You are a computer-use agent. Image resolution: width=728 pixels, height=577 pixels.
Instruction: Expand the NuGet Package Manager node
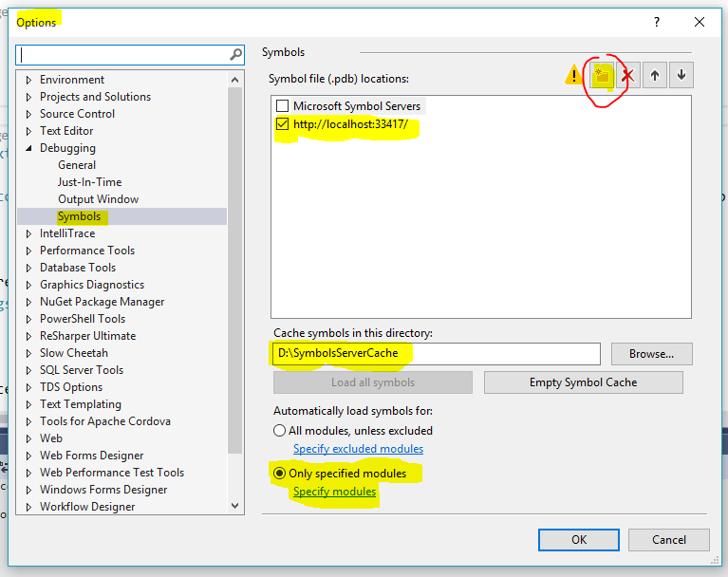(28, 302)
